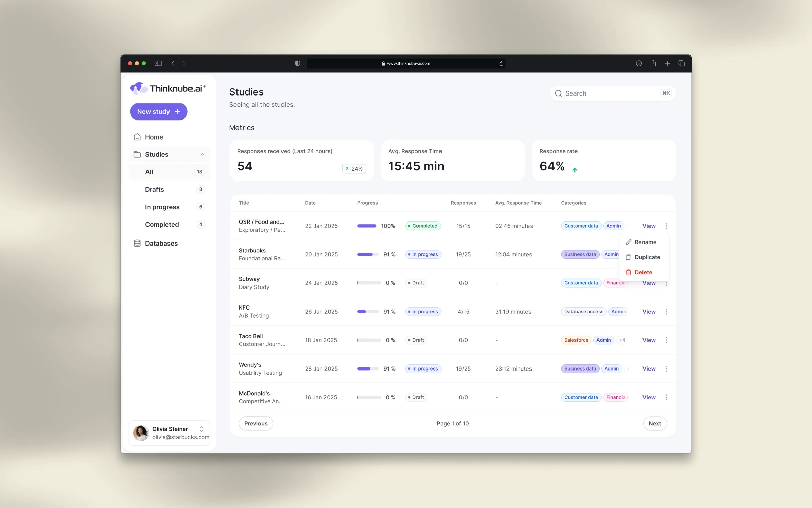
Task: Click View for the QSR study
Action: [649, 226]
